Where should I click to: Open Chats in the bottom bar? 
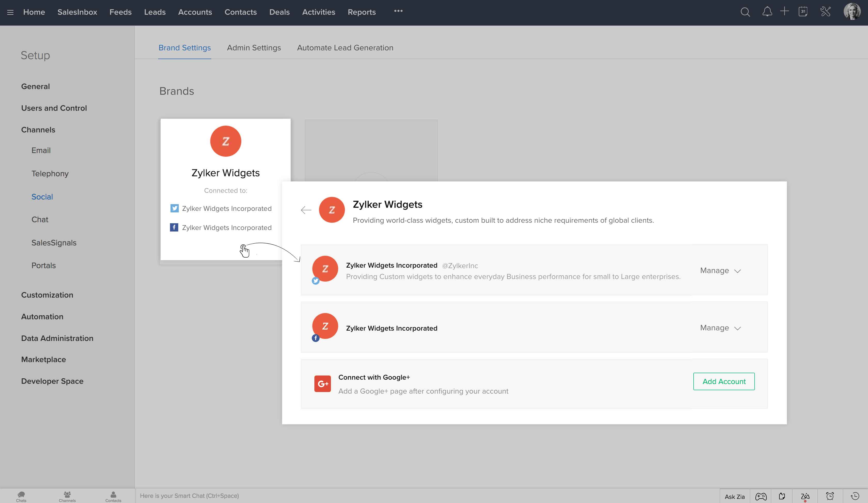pyautogui.click(x=21, y=497)
